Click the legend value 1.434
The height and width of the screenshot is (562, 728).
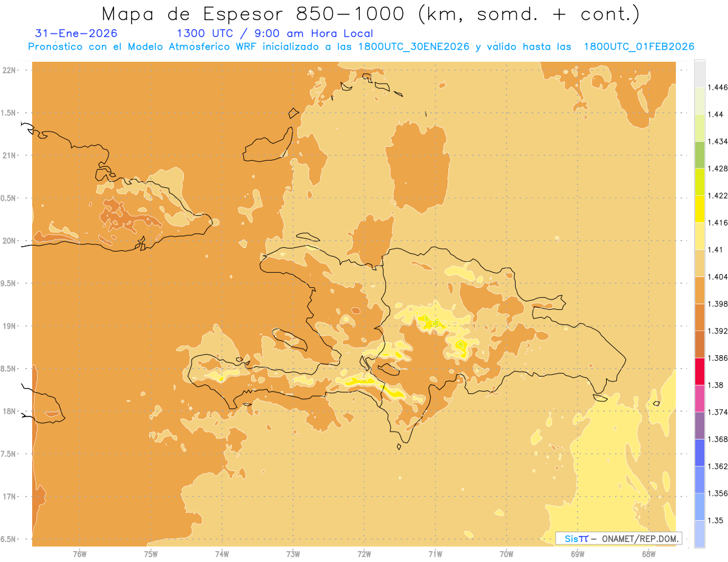(x=718, y=141)
